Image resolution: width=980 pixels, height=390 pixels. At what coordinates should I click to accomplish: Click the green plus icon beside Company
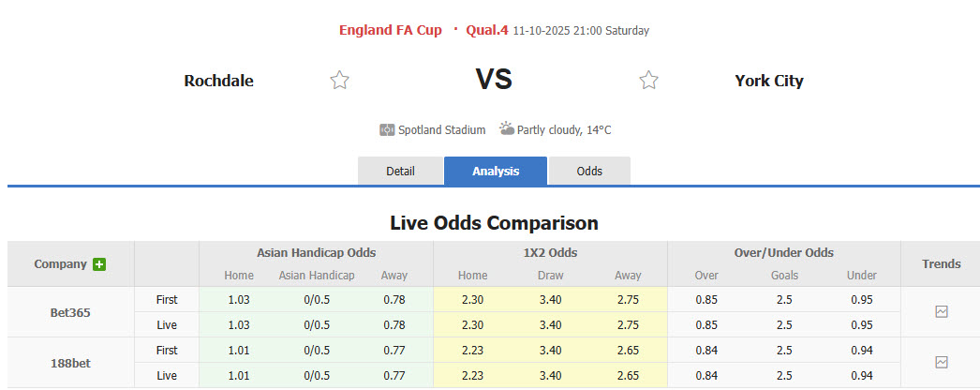[x=99, y=264]
